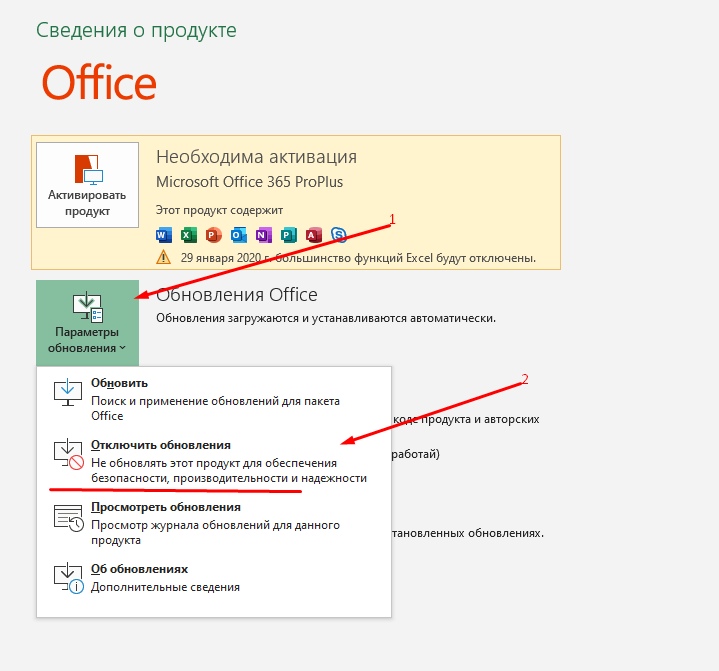Click the Publisher app icon
This screenshot has height=671, width=719.
pos(288,235)
